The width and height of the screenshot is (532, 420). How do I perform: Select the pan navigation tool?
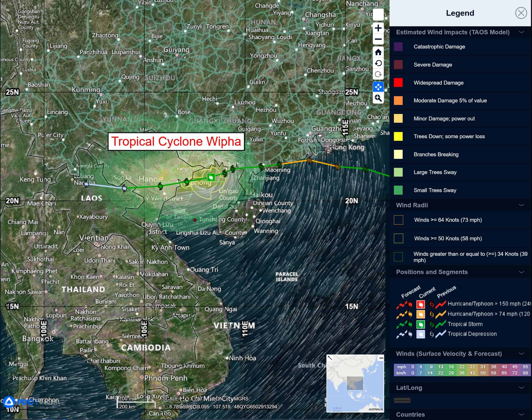(x=378, y=87)
